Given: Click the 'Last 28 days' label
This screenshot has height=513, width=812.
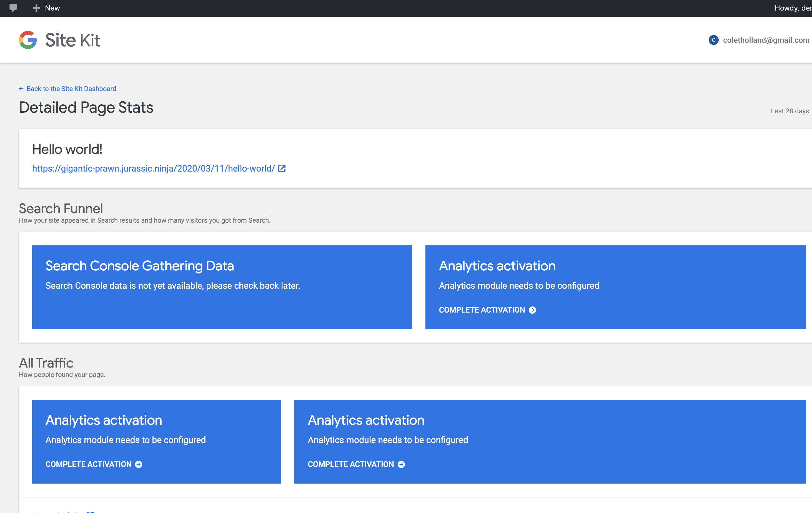Looking at the screenshot, I should [790, 111].
